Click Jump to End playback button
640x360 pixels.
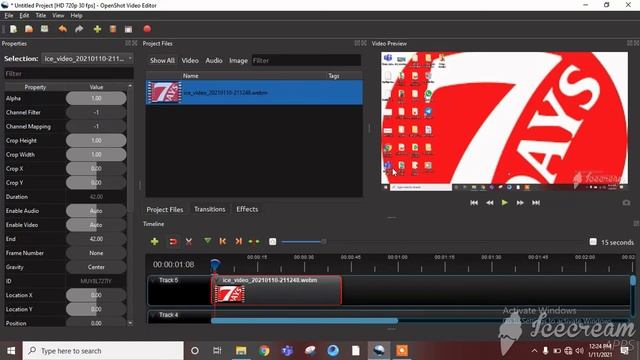[x=536, y=202]
